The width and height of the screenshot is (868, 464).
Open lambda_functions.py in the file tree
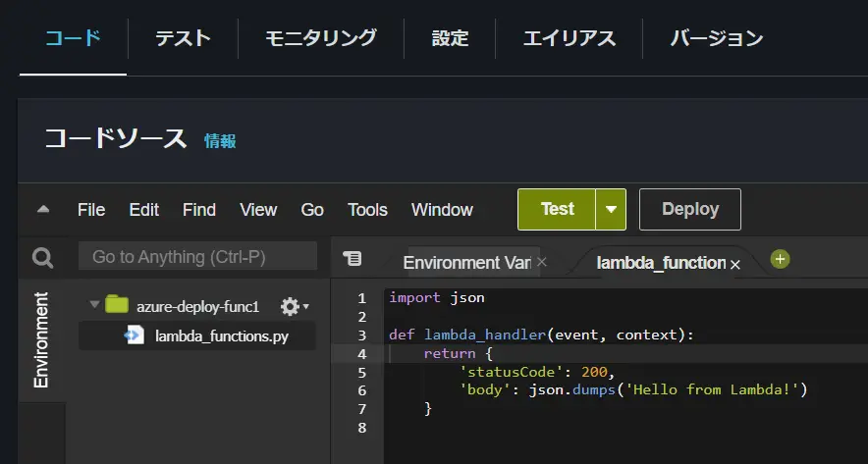pos(222,336)
